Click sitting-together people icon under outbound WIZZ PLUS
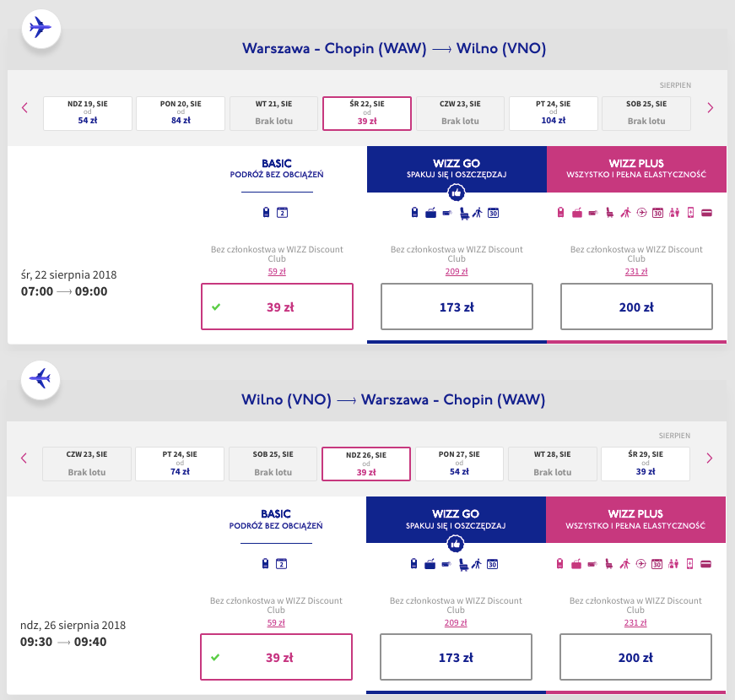 674,213
